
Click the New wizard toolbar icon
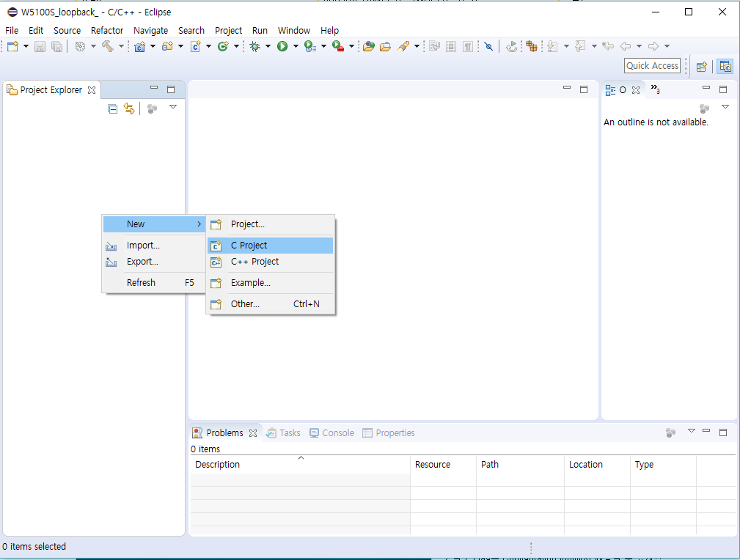coord(12,46)
